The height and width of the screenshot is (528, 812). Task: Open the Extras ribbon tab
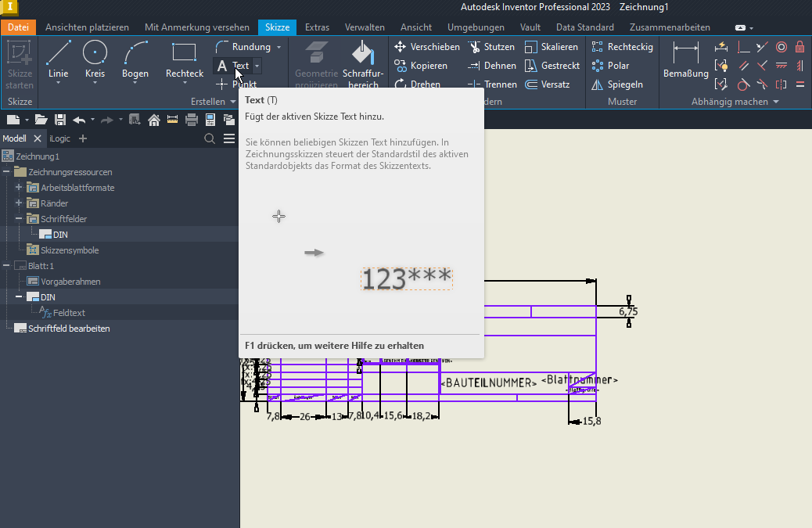[x=317, y=26]
